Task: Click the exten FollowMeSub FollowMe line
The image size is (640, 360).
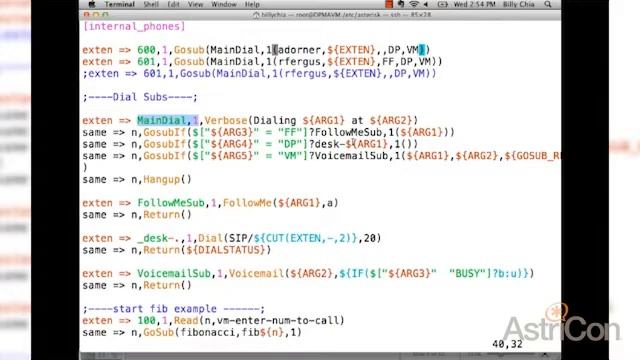Action: (x=210, y=203)
